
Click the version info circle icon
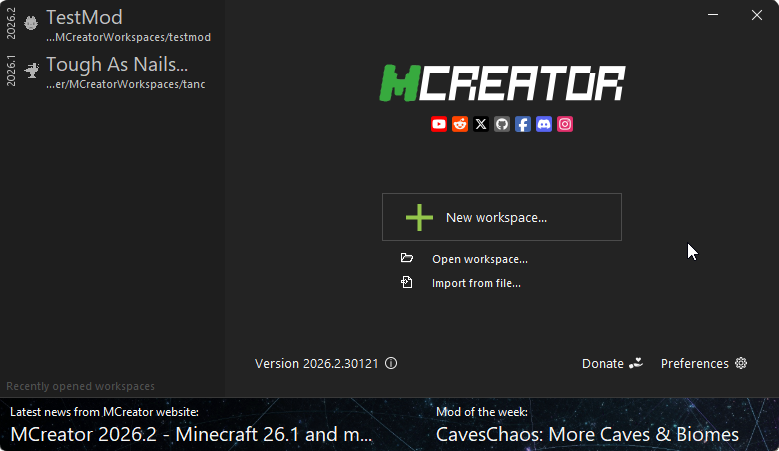click(x=391, y=363)
